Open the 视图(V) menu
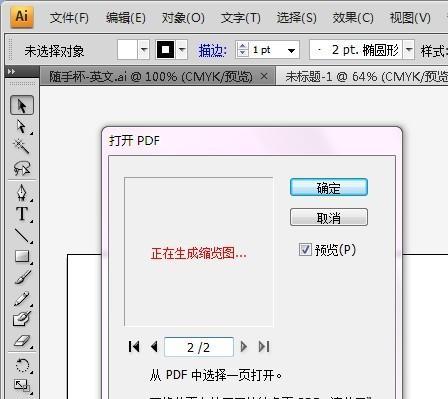The image size is (448, 399). click(x=410, y=17)
